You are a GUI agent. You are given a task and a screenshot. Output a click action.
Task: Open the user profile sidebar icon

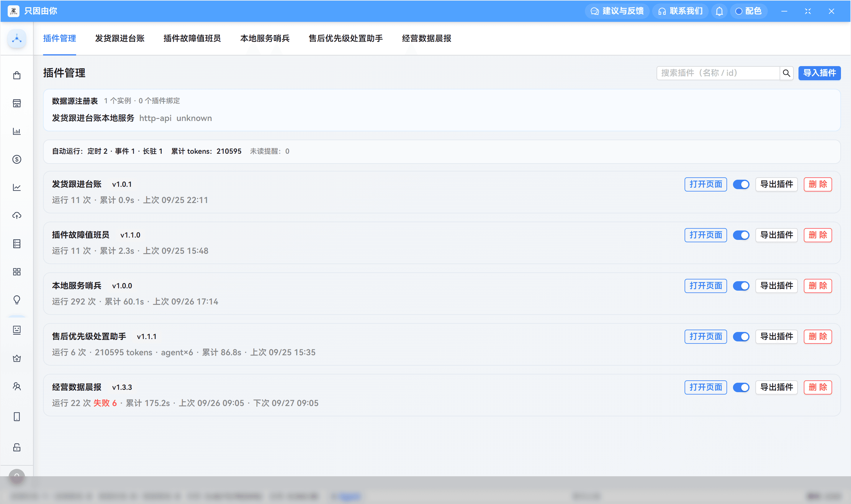click(17, 387)
